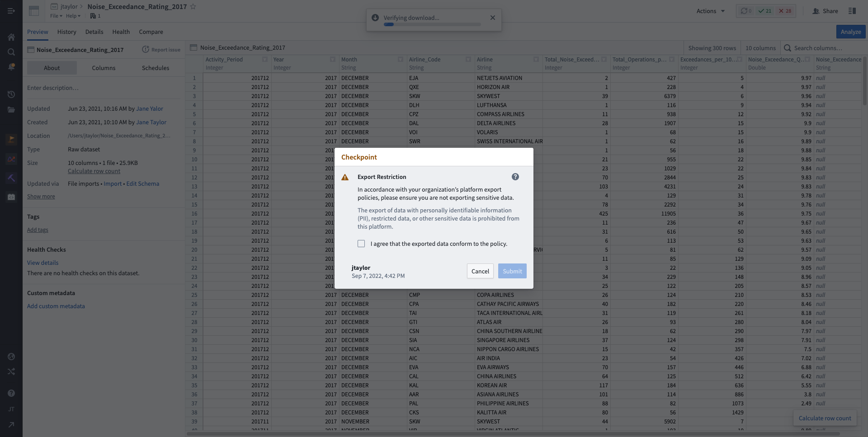Open Year column dropdown arrow
The height and width of the screenshot is (437, 868).
[x=333, y=59]
